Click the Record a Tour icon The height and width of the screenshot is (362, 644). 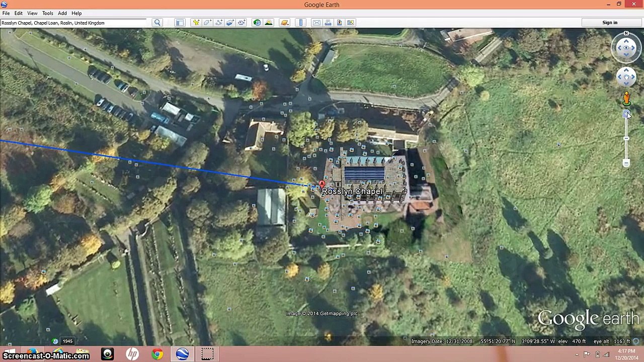tap(242, 23)
